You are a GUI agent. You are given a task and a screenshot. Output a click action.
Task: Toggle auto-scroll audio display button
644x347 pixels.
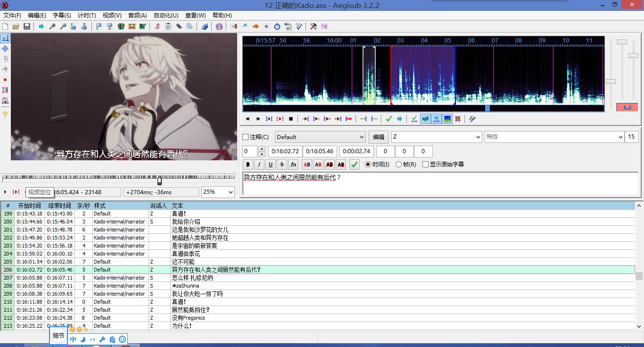[x=436, y=119]
